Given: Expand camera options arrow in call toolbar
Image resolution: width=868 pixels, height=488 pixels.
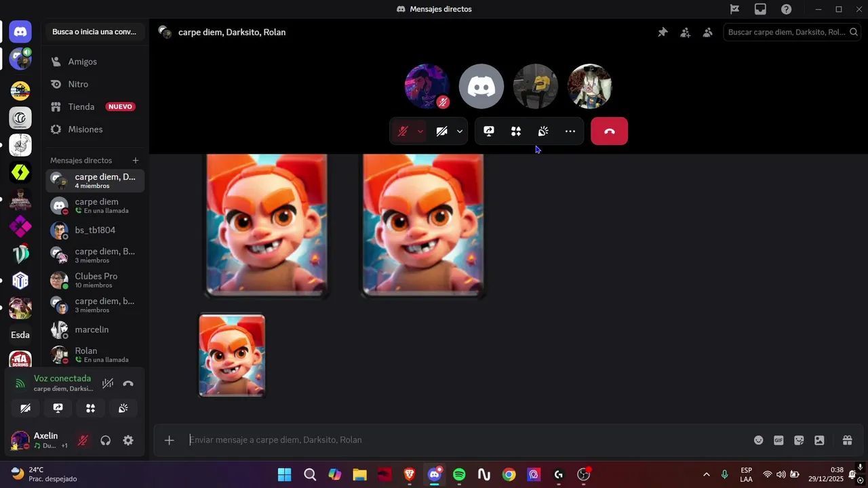Looking at the screenshot, I should [x=460, y=131].
